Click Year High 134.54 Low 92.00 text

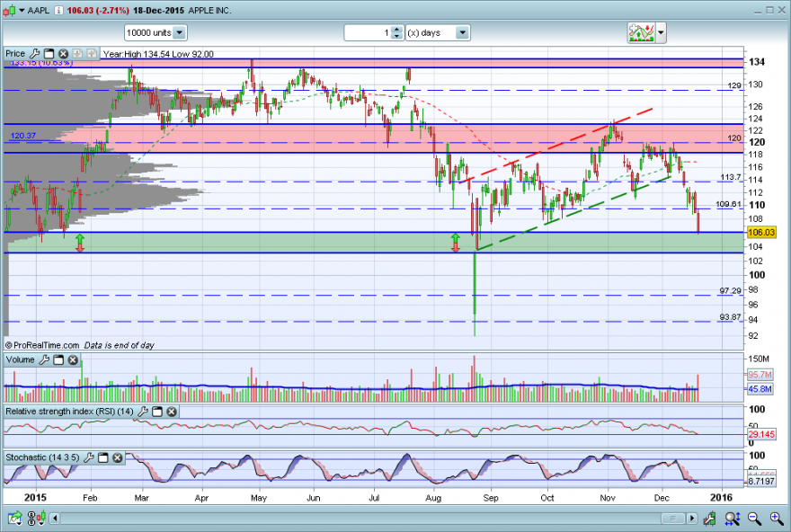pos(158,54)
